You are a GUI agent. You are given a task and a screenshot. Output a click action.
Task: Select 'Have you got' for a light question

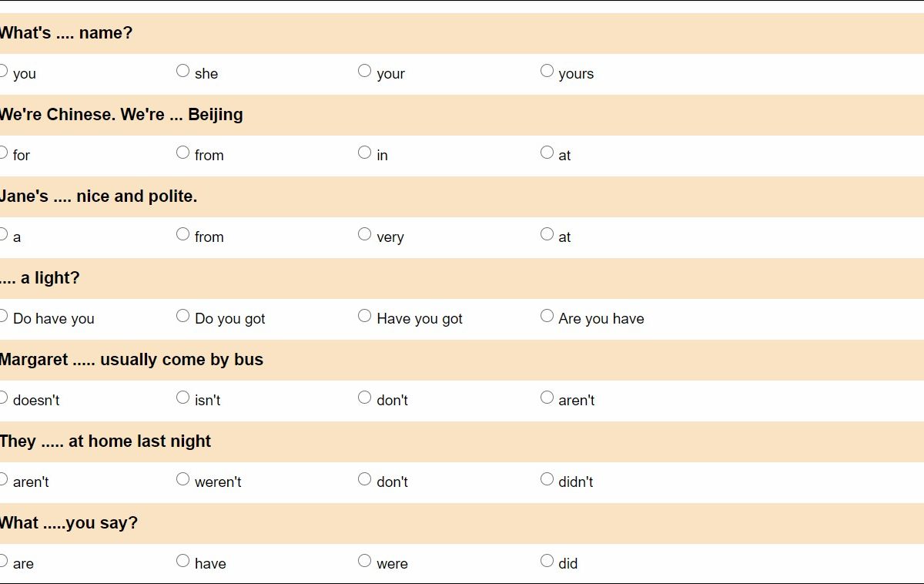(x=364, y=316)
